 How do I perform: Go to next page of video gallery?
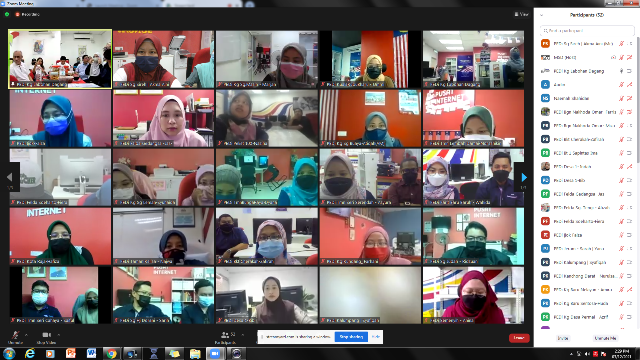pos(524,177)
